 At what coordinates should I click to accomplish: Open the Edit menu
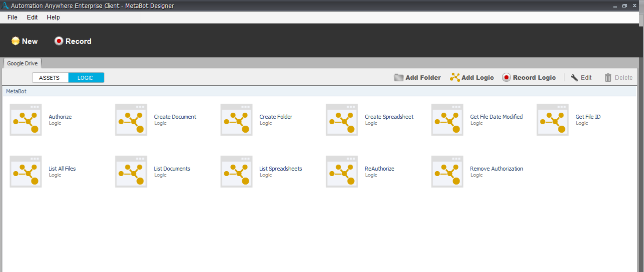[x=32, y=17]
